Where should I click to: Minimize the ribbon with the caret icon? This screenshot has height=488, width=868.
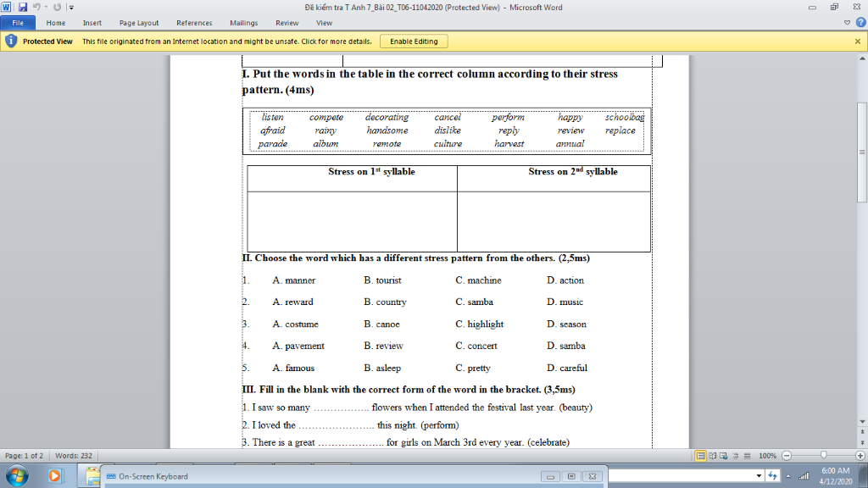[x=847, y=23]
